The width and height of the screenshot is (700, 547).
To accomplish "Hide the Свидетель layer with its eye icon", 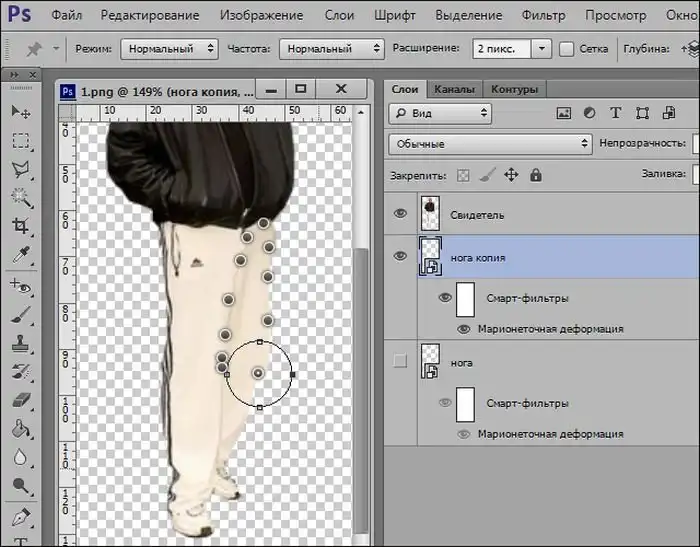I will point(401,214).
